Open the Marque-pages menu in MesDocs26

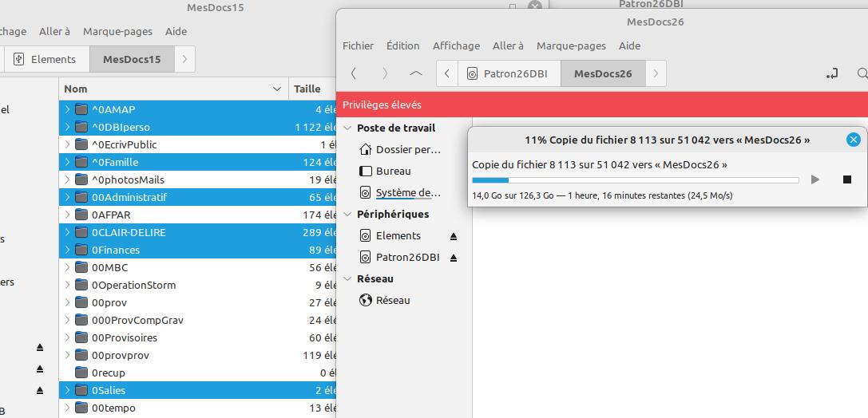[x=571, y=45]
